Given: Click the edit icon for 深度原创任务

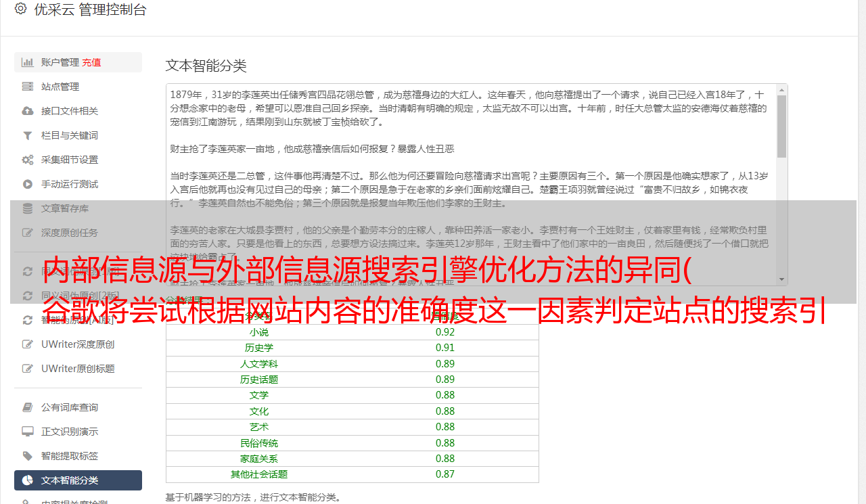Looking at the screenshot, I should tap(28, 233).
